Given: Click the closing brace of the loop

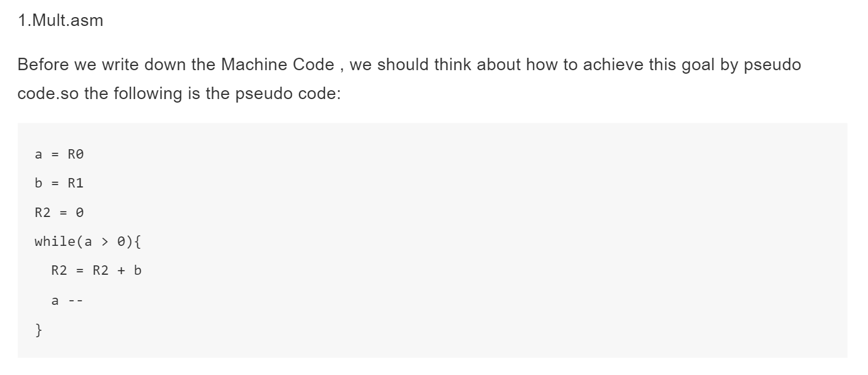Looking at the screenshot, I should [x=39, y=329].
